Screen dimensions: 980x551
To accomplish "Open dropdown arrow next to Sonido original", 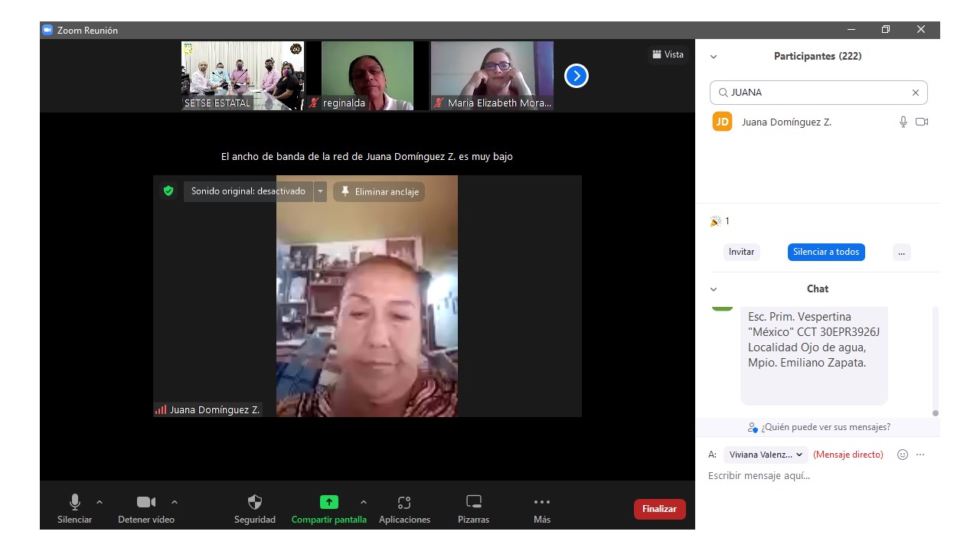I will [x=321, y=191].
